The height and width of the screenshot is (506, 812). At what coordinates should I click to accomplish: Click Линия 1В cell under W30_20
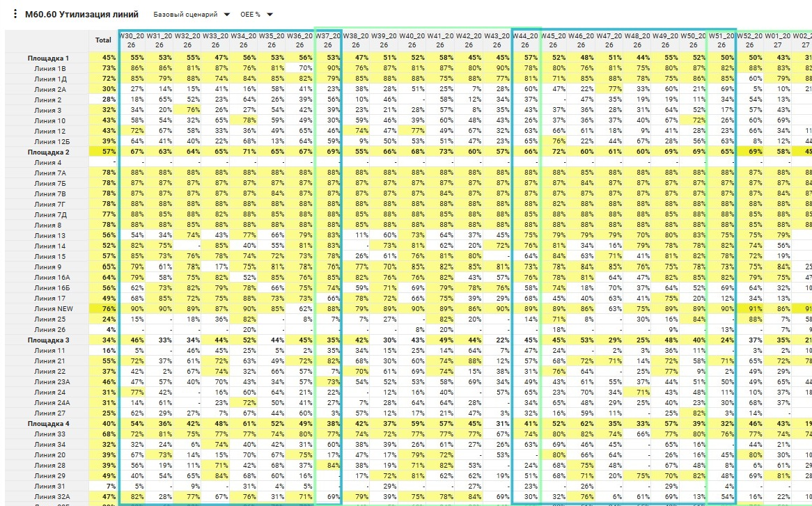pos(132,68)
